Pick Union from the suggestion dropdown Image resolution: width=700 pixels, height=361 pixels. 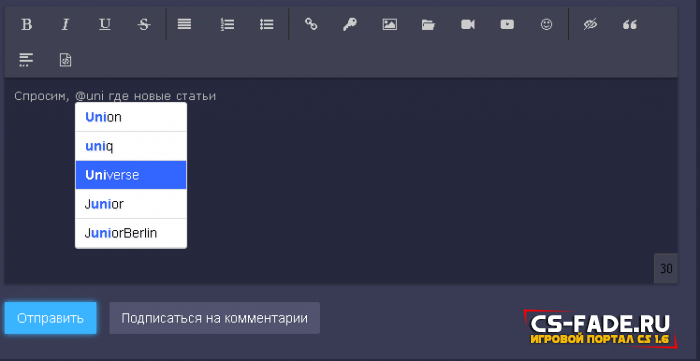tap(131, 117)
